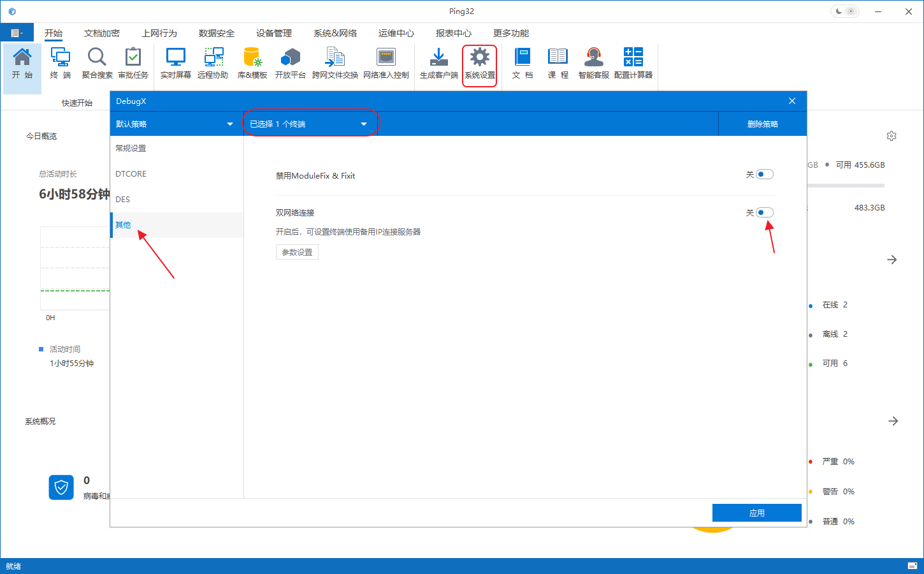Launch 实时屏幕 live screen

[x=176, y=63]
